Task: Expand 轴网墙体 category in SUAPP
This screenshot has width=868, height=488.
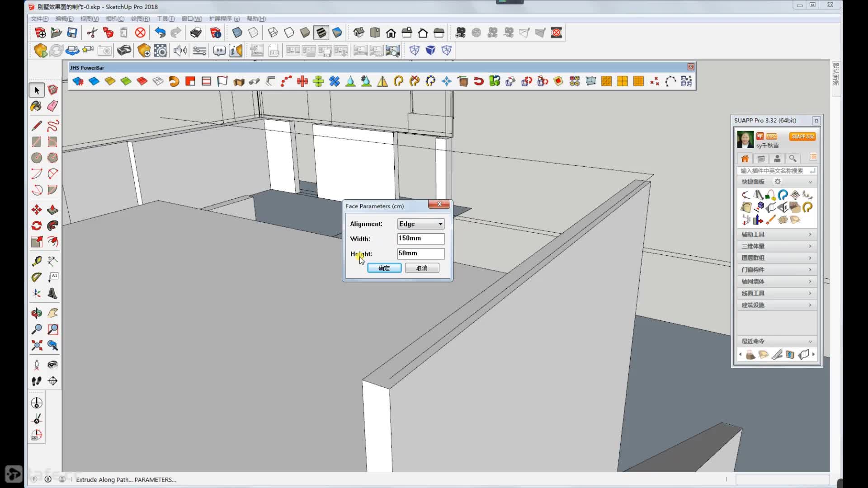Action: coord(776,281)
